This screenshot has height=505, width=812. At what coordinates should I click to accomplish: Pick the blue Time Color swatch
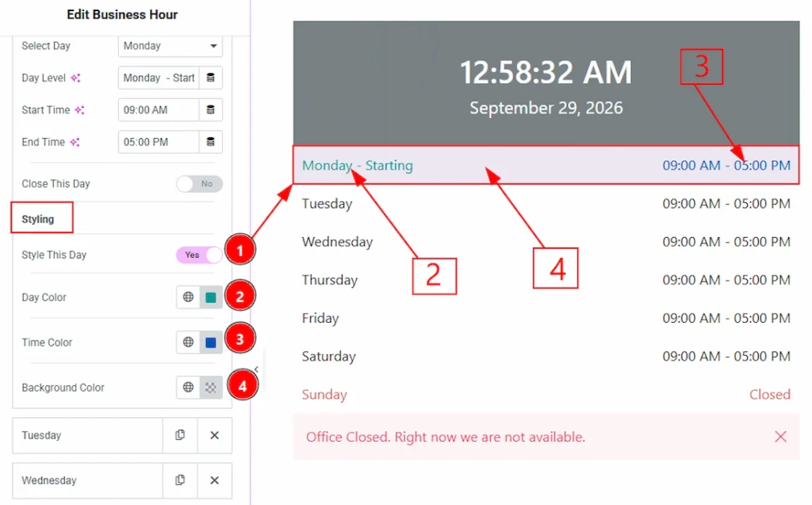coord(211,342)
